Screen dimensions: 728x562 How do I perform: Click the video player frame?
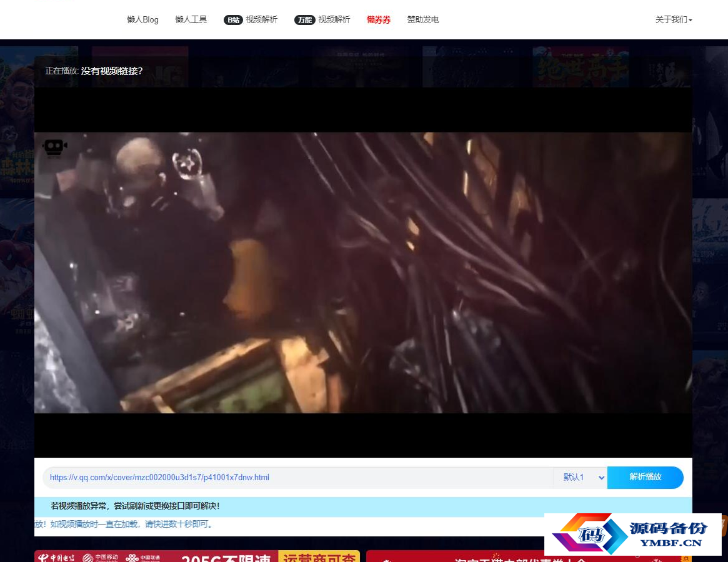coord(363,272)
